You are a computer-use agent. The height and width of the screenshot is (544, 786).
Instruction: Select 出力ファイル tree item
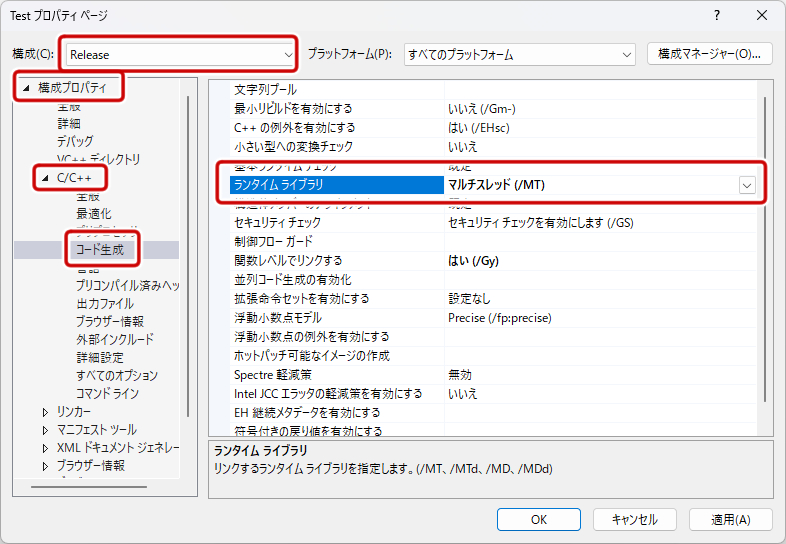click(x=105, y=303)
